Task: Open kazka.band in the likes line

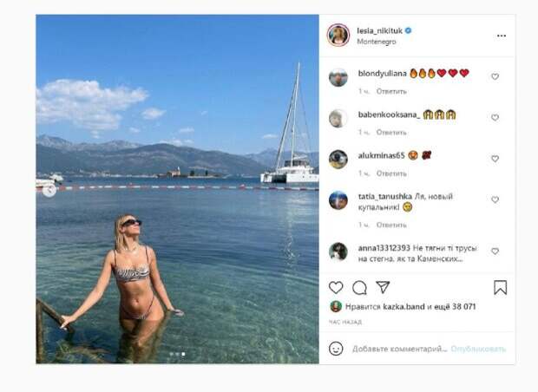Action: click(x=403, y=307)
